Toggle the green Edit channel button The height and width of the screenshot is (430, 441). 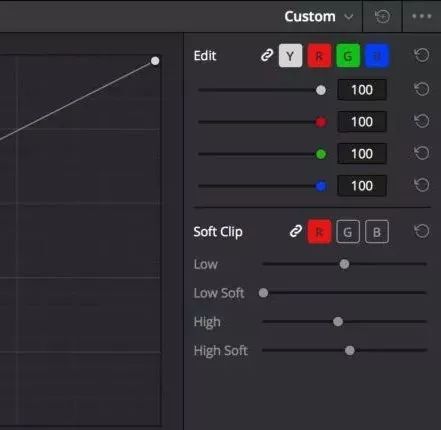point(348,55)
